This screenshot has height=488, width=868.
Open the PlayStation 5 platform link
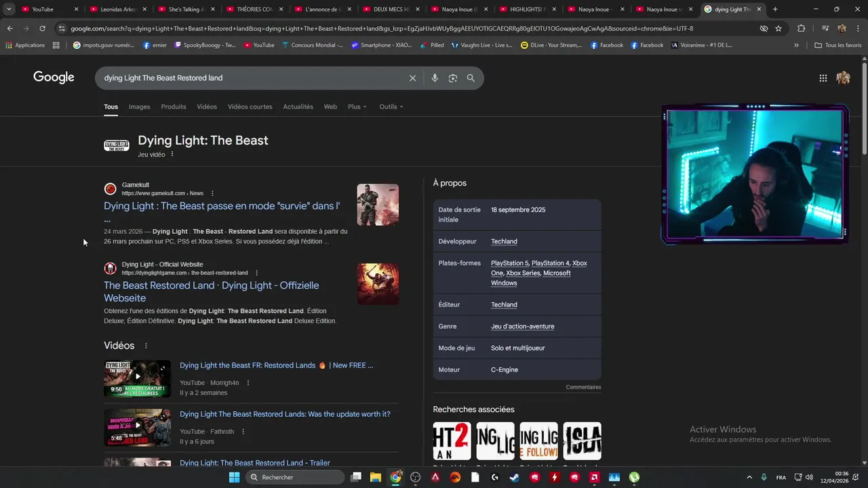509,263
